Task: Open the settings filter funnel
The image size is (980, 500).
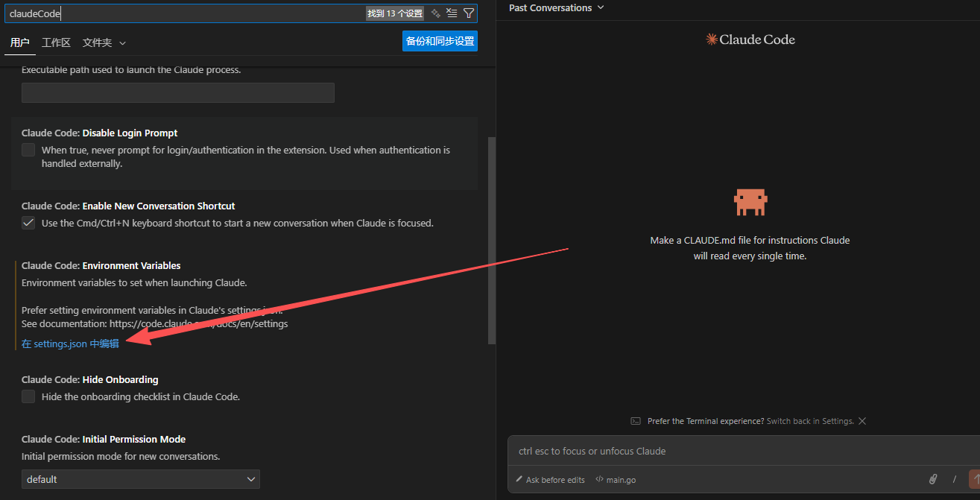Action: pos(468,13)
